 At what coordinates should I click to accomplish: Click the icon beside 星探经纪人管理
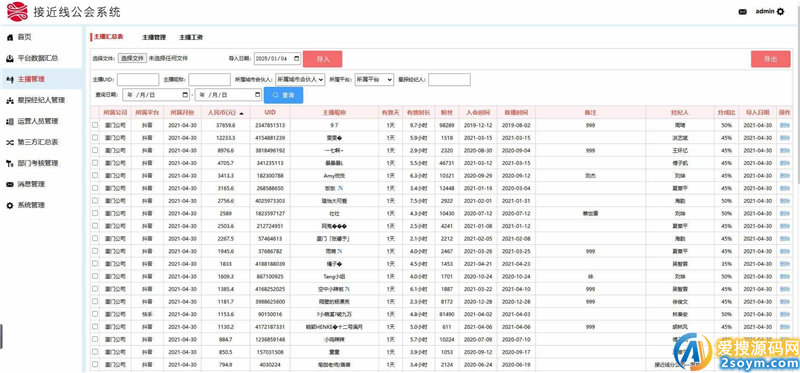click(x=9, y=101)
